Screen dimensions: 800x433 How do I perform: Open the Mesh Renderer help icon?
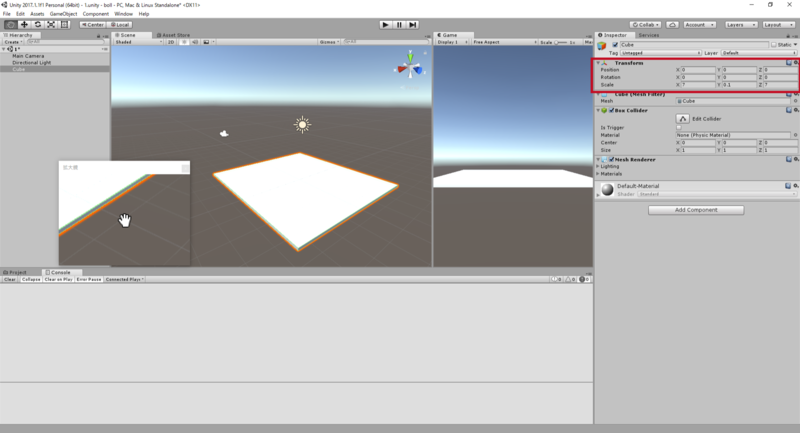(789, 159)
